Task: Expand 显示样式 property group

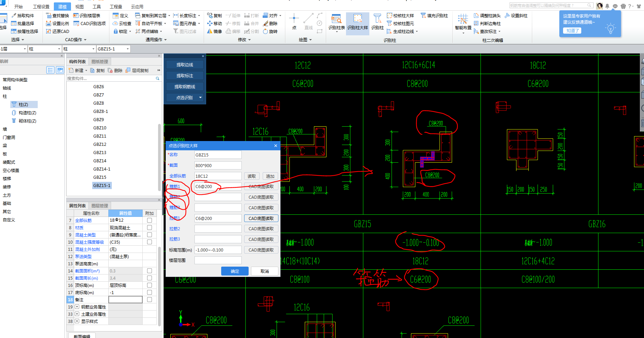Action: pyautogui.click(x=77, y=321)
